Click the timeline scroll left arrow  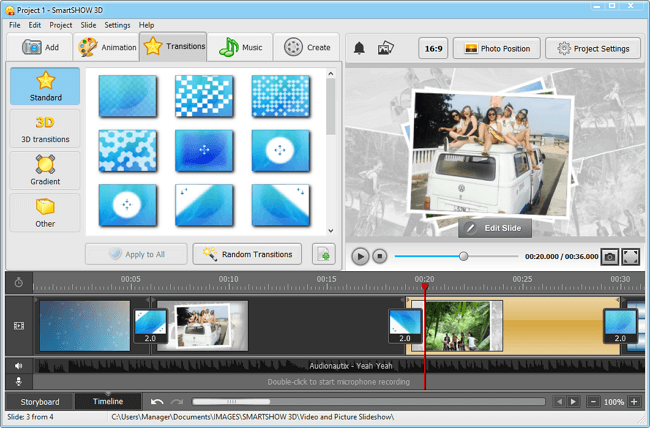click(x=559, y=401)
